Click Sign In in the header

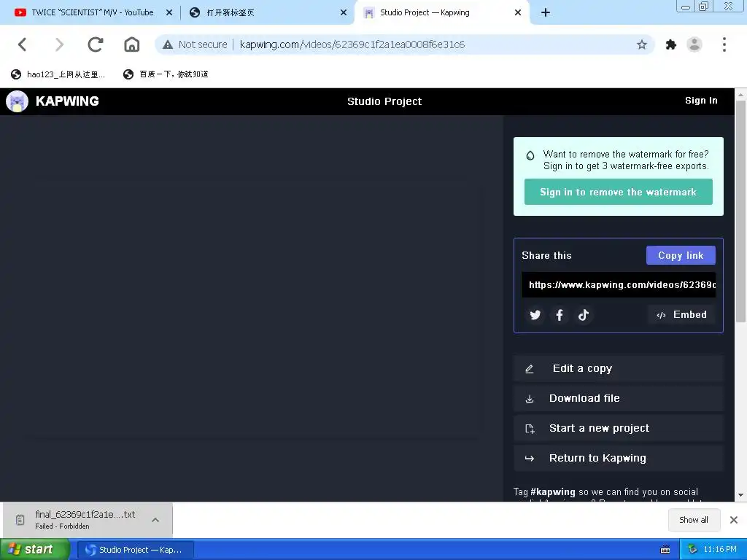click(701, 101)
